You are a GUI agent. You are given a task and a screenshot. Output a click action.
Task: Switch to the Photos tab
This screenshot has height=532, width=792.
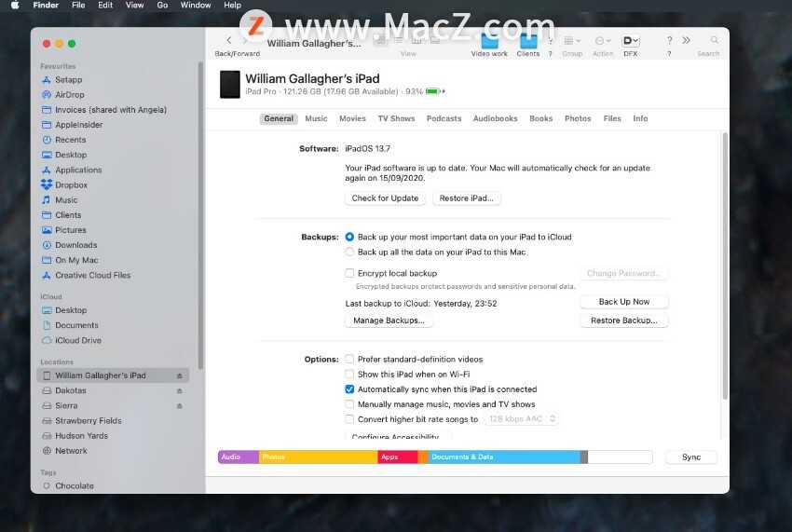pos(578,118)
